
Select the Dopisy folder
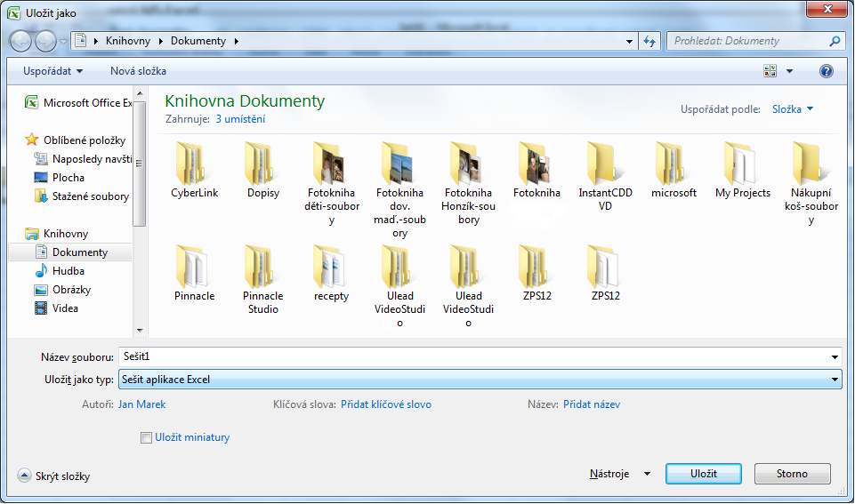263,170
